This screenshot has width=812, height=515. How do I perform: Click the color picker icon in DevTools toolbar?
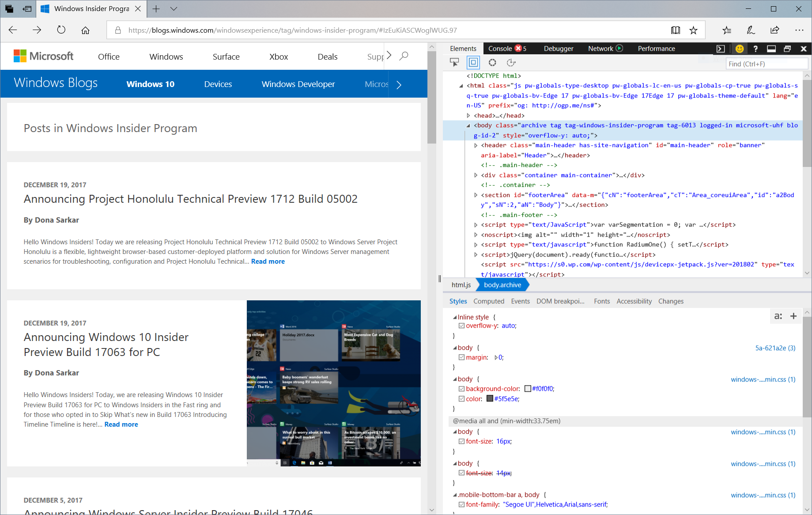(x=492, y=63)
